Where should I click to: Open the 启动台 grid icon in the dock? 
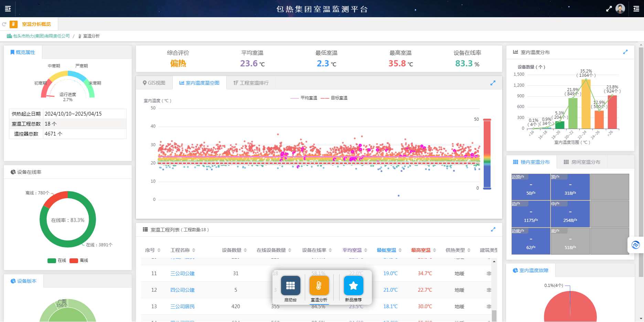290,286
